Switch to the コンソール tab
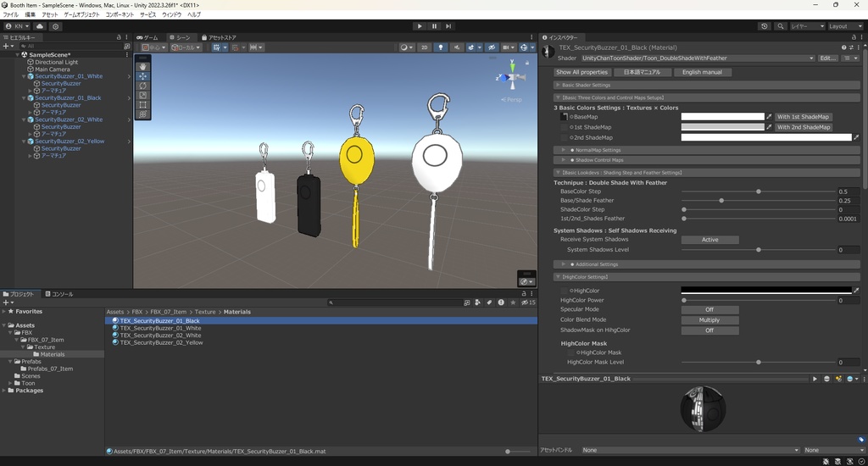868x466 pixels. pos(59,294)
